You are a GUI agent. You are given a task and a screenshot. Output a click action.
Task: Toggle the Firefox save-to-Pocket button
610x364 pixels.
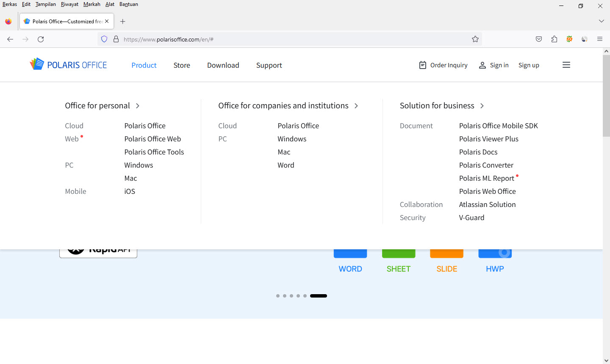(x=538, y=39)
